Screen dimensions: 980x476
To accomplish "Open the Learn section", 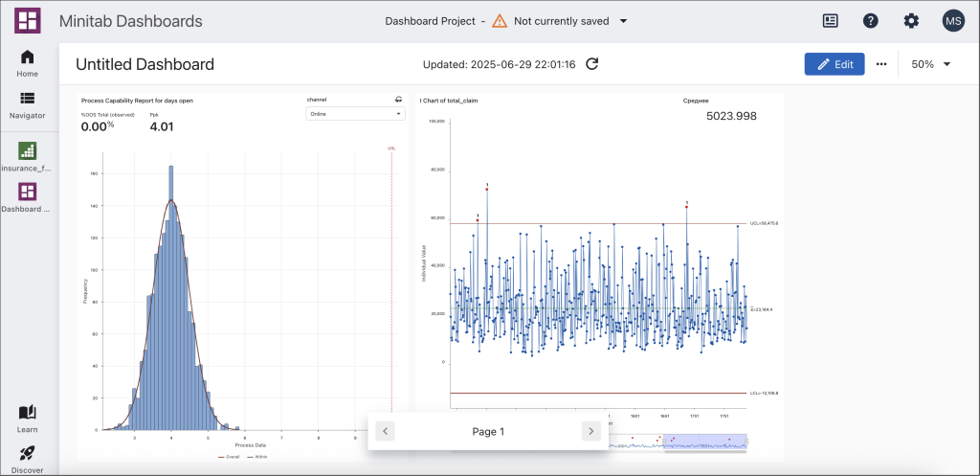I will [28, 419].
